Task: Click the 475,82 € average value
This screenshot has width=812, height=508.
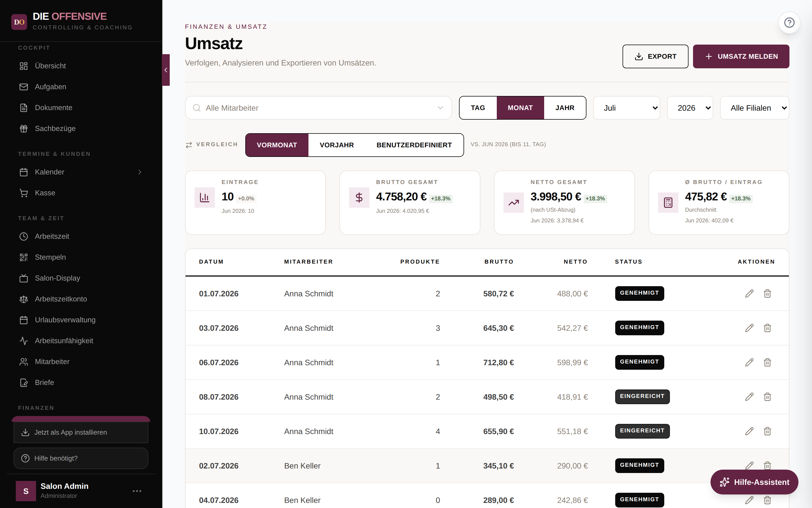Action: [706, 196]
